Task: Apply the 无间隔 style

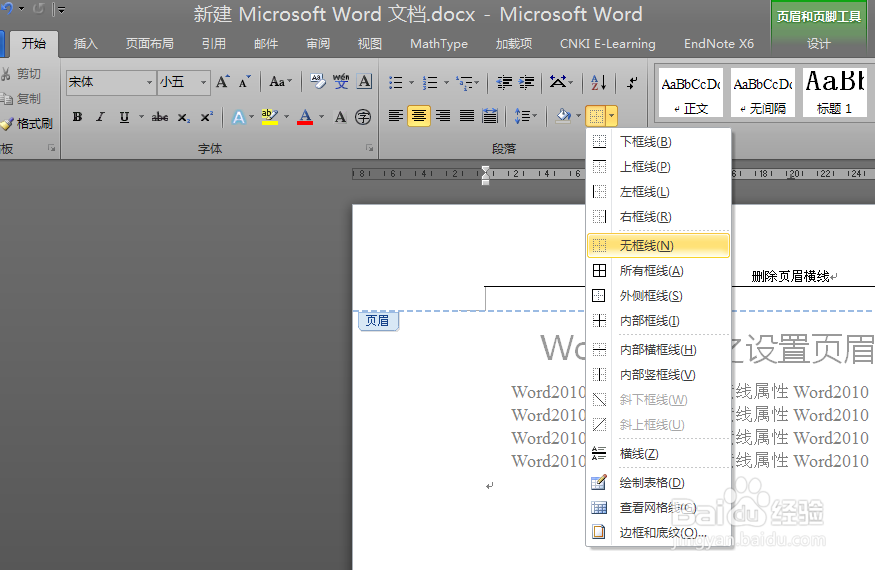Action: [x=763, y=92]
